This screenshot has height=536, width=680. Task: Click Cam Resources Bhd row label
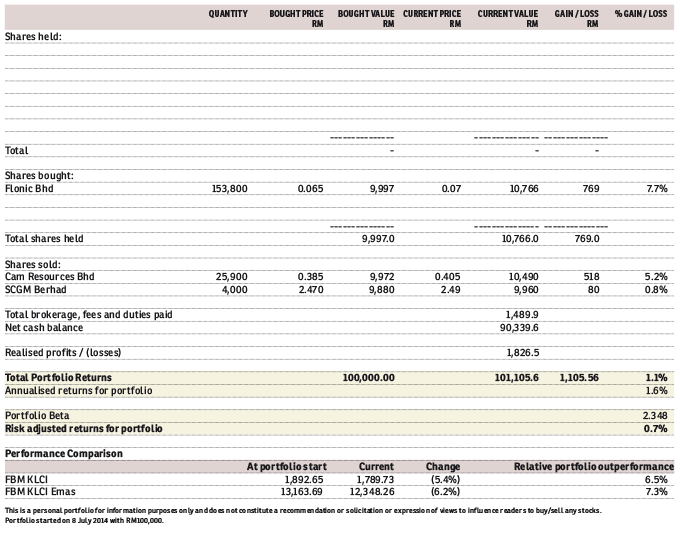pyautogui.click(x=49, y=276)
